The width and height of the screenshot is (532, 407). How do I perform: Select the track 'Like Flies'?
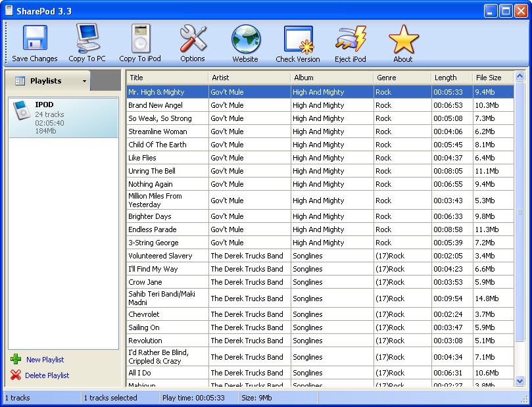click(x=320, y=158)
